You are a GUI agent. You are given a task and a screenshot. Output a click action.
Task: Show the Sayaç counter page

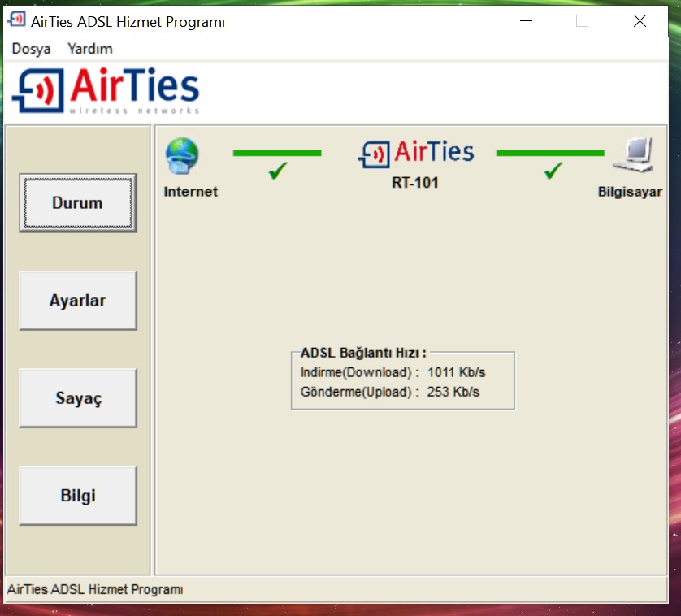point(78,398)
